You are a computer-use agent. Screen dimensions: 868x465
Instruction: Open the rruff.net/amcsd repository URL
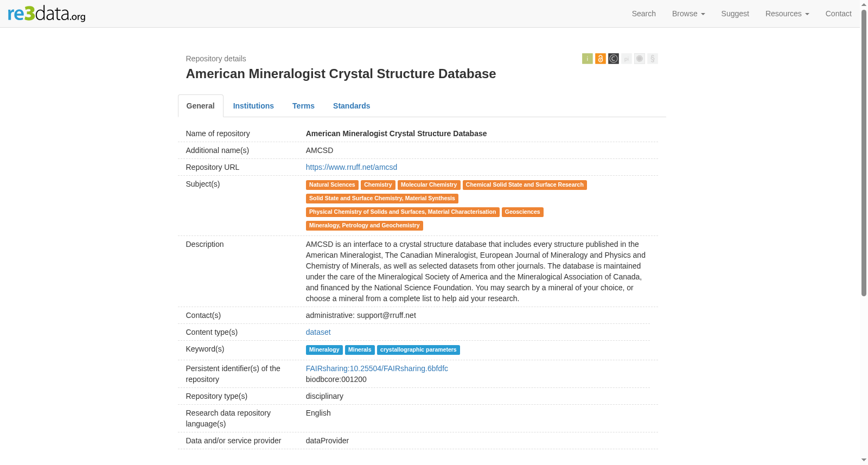pos(351,167)
